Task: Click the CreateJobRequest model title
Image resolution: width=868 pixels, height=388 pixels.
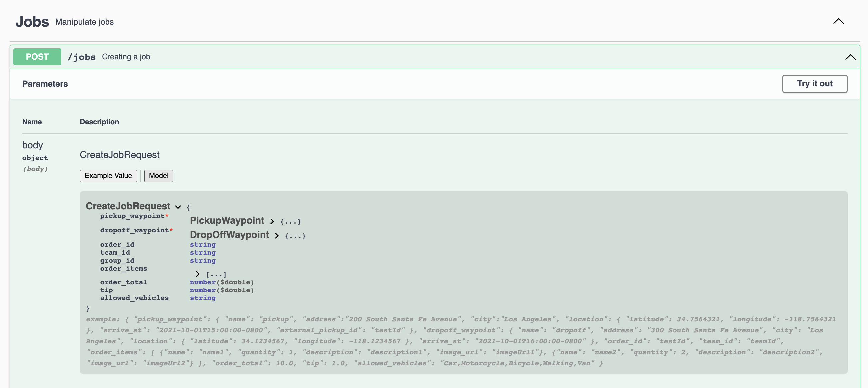Action: [x=128, y=206]
